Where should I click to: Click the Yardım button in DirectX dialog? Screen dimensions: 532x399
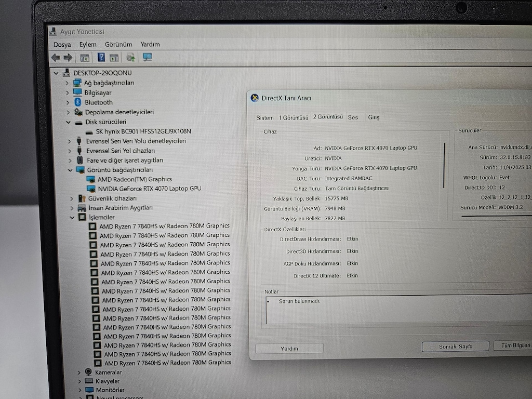(289, 349)
